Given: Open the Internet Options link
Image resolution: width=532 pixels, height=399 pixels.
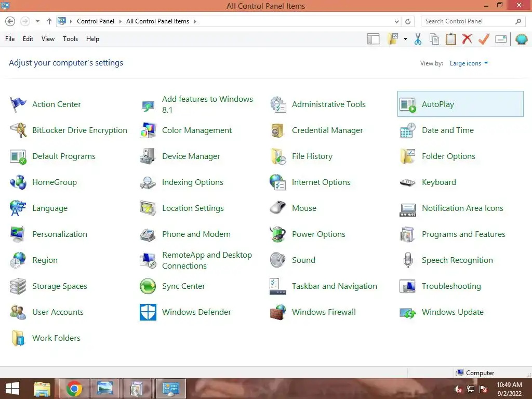Looking at the screenshot, I should pyautogui.click(x=321, y=182).
